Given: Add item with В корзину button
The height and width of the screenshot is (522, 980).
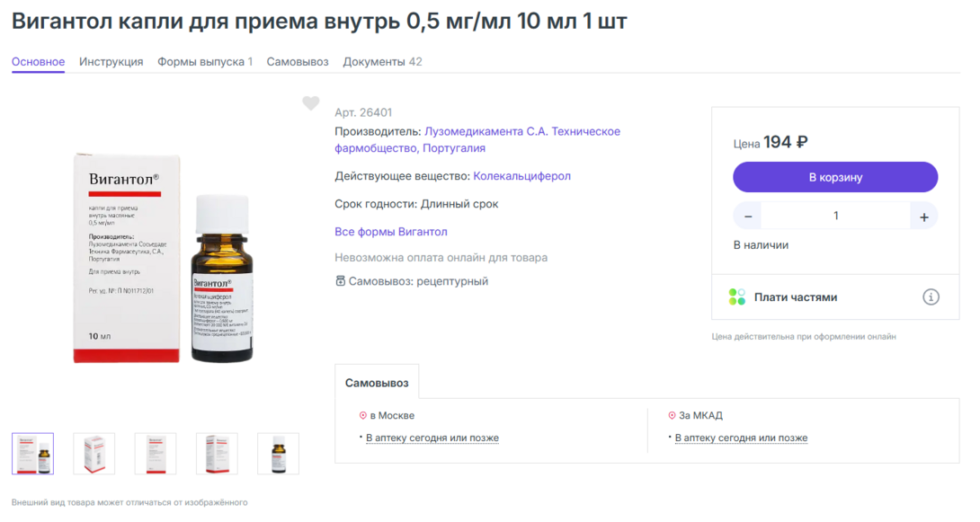Looking at the screenshot, I should tap(835, 177).
